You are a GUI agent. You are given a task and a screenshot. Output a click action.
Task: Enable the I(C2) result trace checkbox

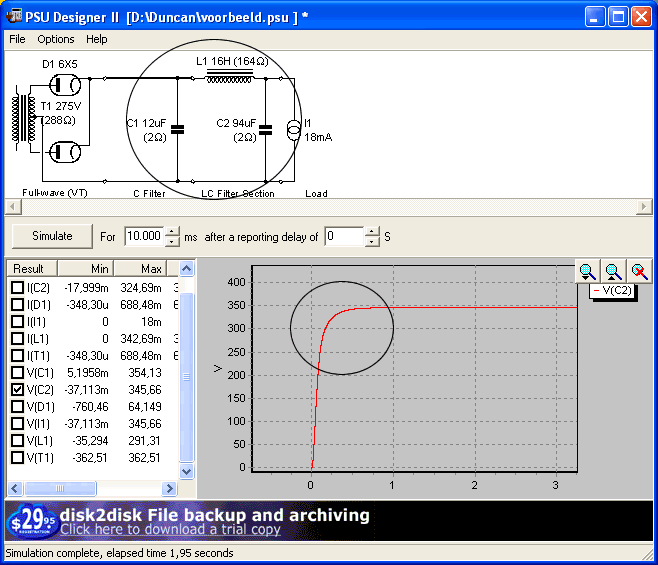coord(17,288)
